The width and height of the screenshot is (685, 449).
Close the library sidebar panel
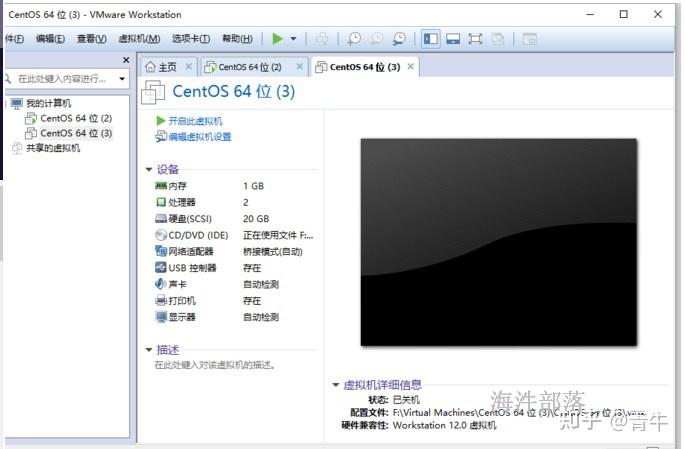126,60
